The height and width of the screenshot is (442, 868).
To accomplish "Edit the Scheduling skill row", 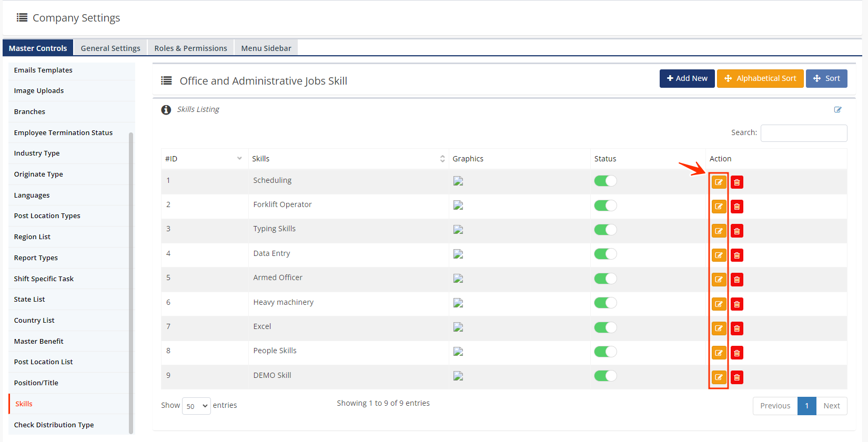I will pos(719,182).
